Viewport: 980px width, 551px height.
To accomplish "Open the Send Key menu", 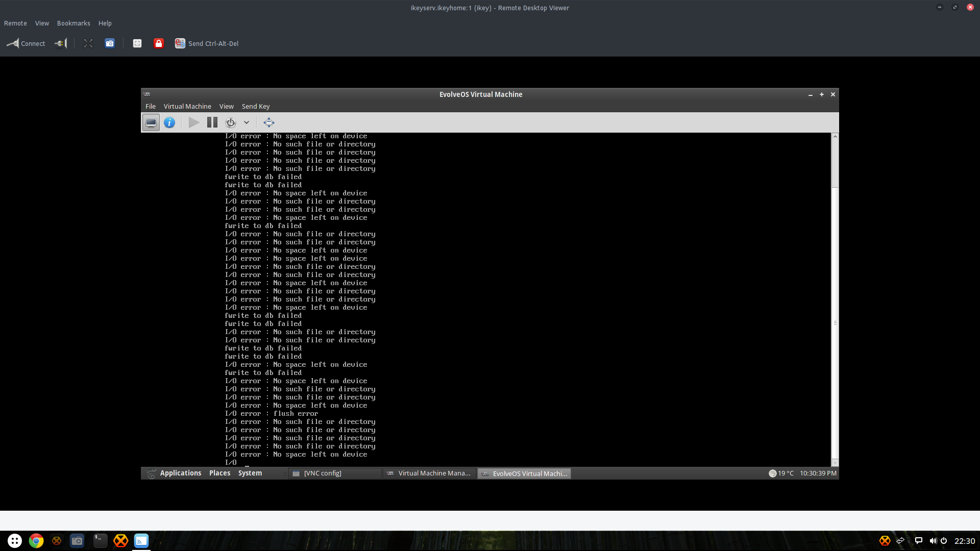I will 256,106.
